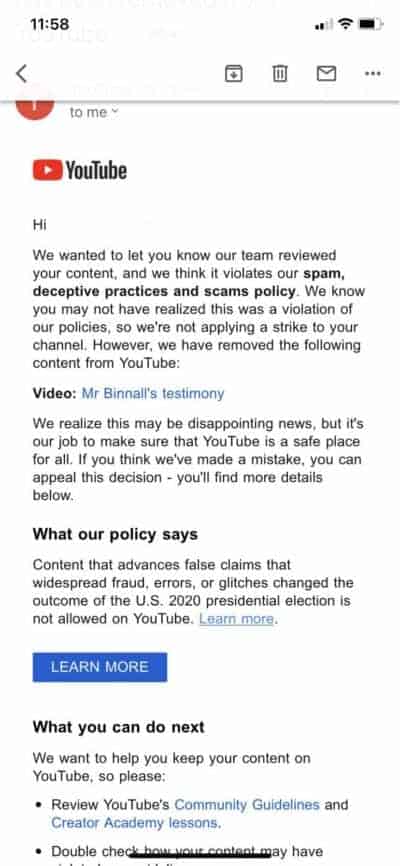Image resolution: width=400 pixels, height=866 pixels.
Task: Tap the Wi-Fi indicator in status bar
Action: pos(346,24)
